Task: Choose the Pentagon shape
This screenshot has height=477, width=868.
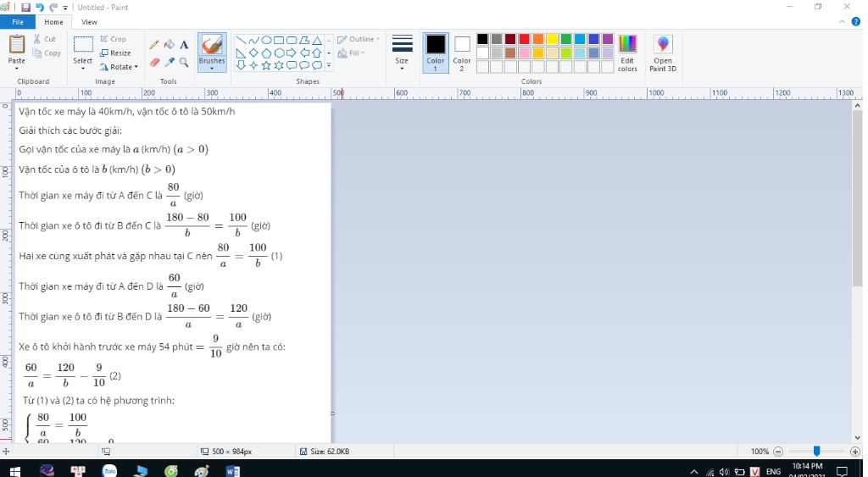Action: [x=266, y=53]
